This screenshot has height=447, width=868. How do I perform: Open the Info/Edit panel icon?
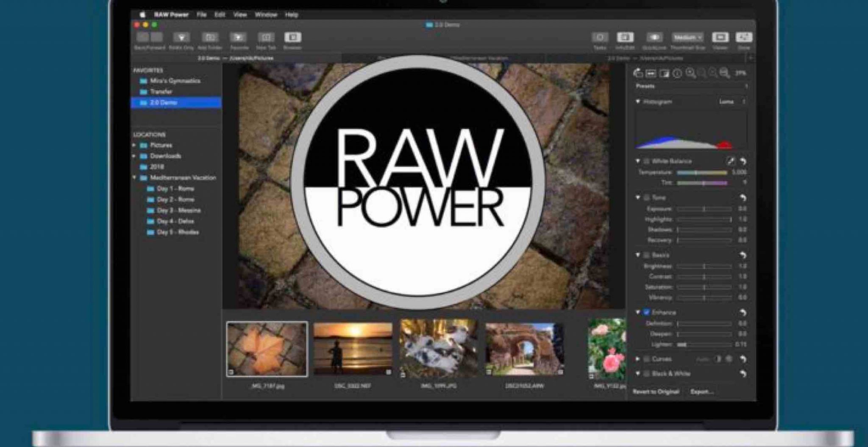tap(625, 38)
